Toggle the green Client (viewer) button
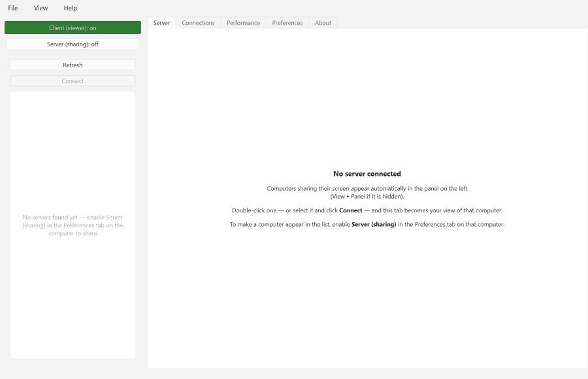Screen dimensions: 588x379 [x=73, y=27]
